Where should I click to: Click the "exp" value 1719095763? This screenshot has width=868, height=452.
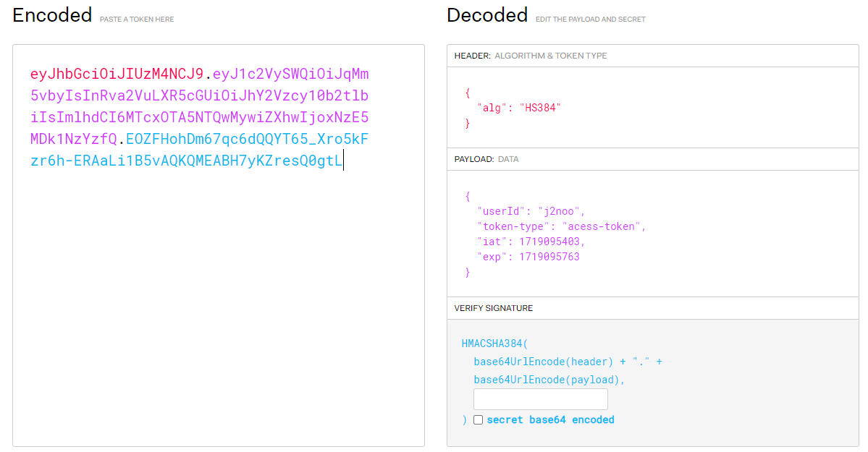pos(549,257)
